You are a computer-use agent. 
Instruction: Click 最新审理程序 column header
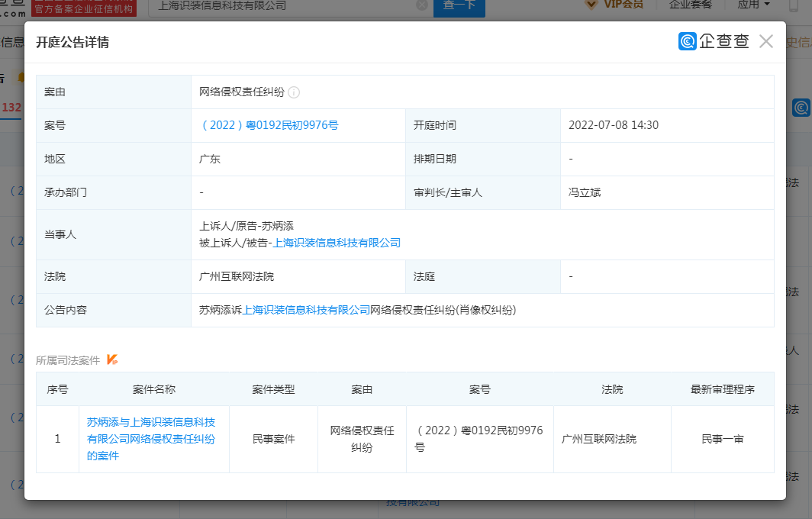click(x=723, y=389)
